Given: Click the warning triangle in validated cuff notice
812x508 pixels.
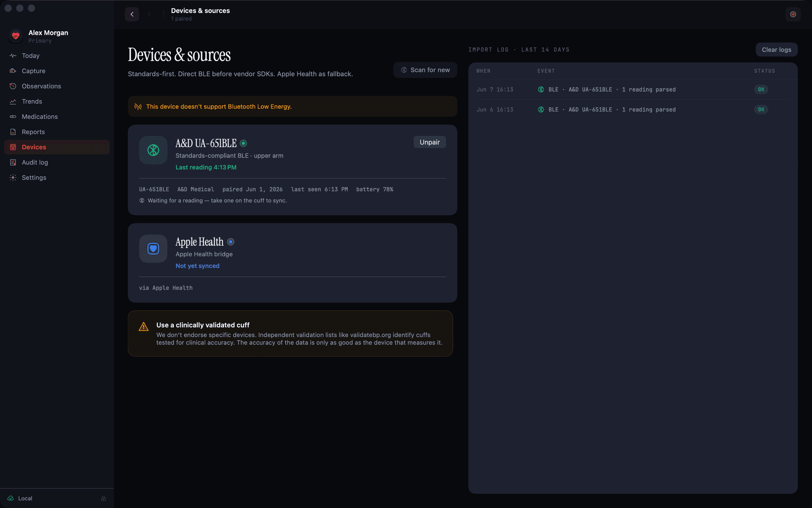Looking at the screenshot, I should point(144,327).
